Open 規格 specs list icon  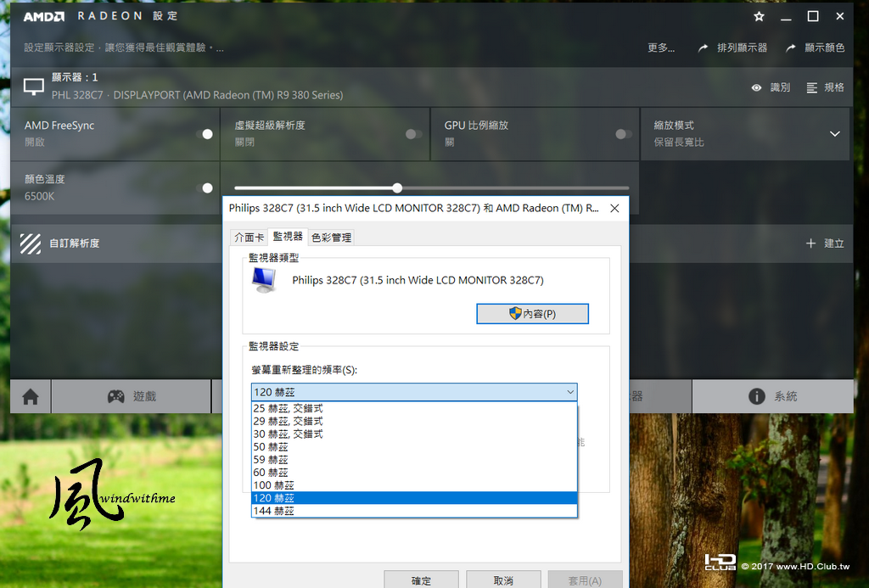point(812,87)
